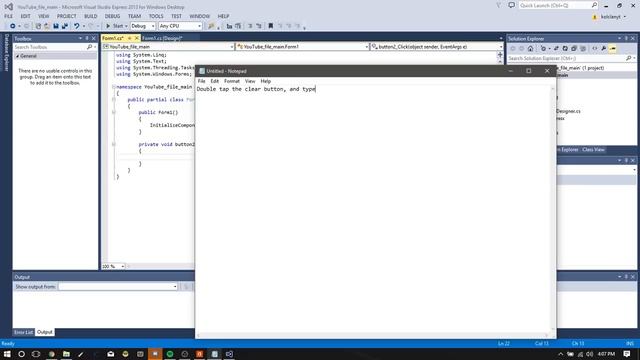The width and height of the screenshot is (640, 360).
Task: Open the HELP menu in Visual Studio
Action: 223,16
